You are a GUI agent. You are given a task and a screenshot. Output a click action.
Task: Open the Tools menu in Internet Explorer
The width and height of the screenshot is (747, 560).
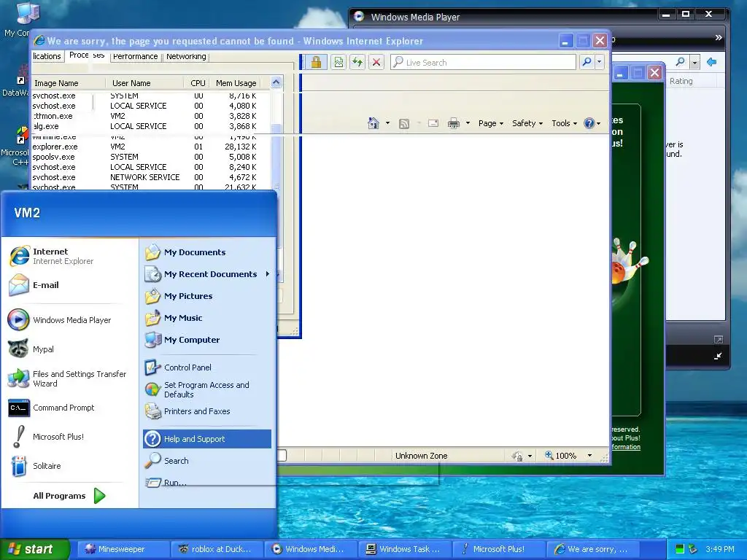tap(564, 123)
